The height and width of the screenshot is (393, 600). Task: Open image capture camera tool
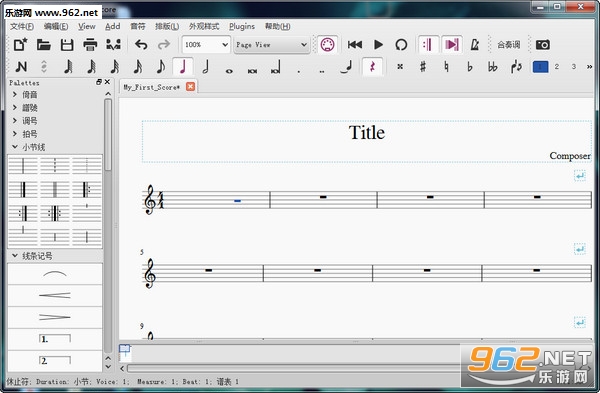tap(543, 45)
